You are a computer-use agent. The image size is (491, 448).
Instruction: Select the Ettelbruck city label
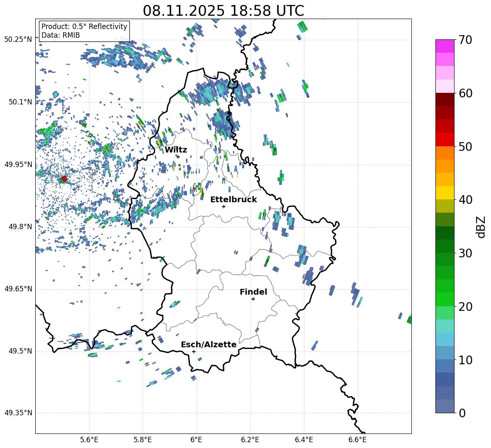tap(233, 200)
